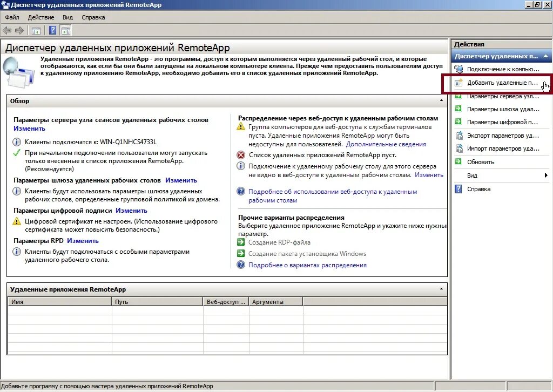This screenshot has width=553, height=392.
Task: Open Подробнее о вариантах распределения link
Action: (307, 265)
